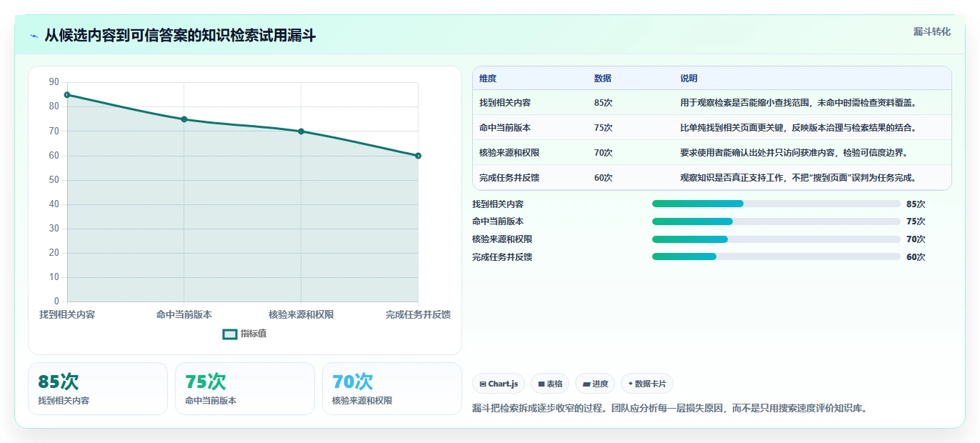Click the 完成任务并反馈 label in the progress list
The width and height of the screenshot is (980, 443).
coord(502,257)
